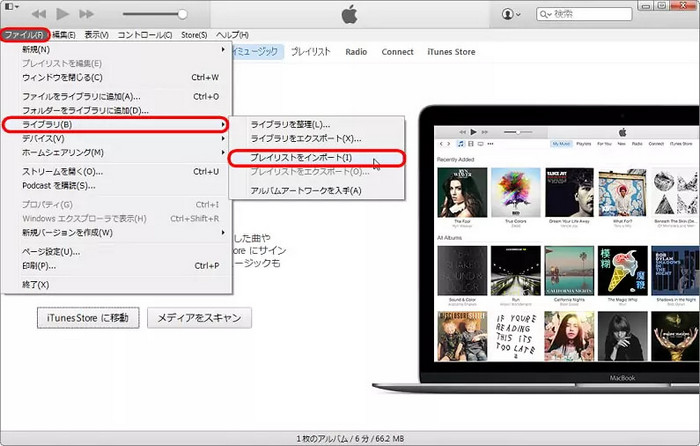Click the status bar album count text
Viewport: 700px width, 446px height.
[x=350, y=438]
